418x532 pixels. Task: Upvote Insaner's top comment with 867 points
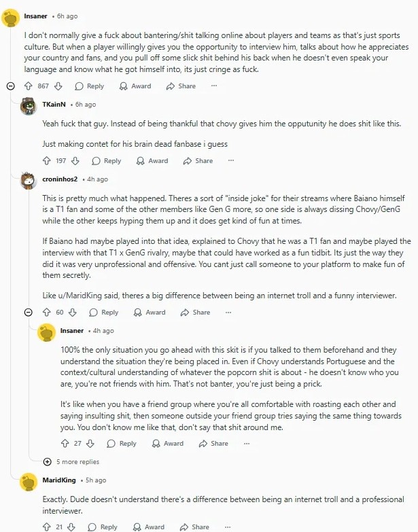29,86
